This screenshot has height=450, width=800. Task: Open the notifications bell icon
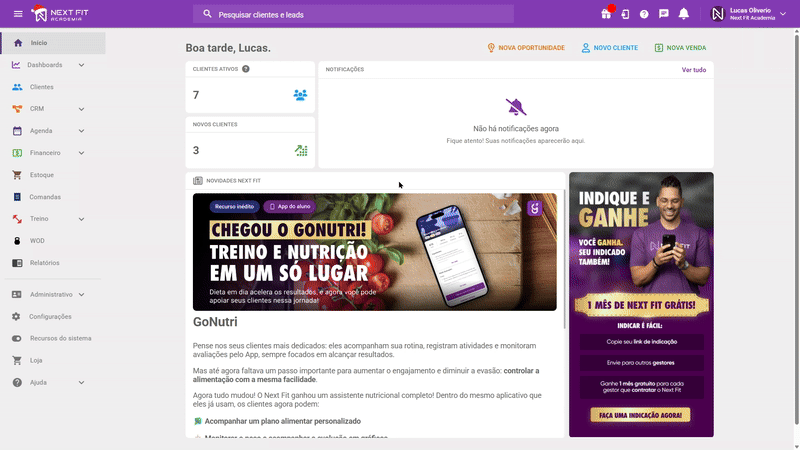[684, 14]
